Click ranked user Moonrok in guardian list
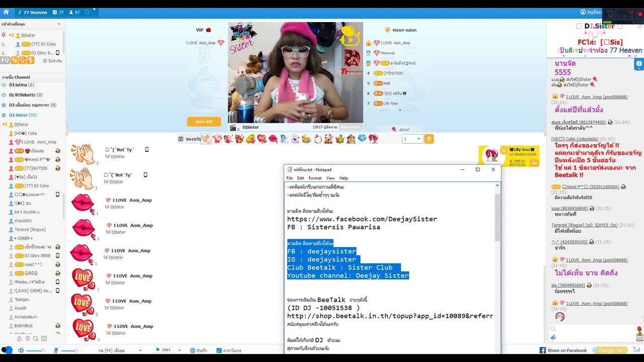 point(387,53)
